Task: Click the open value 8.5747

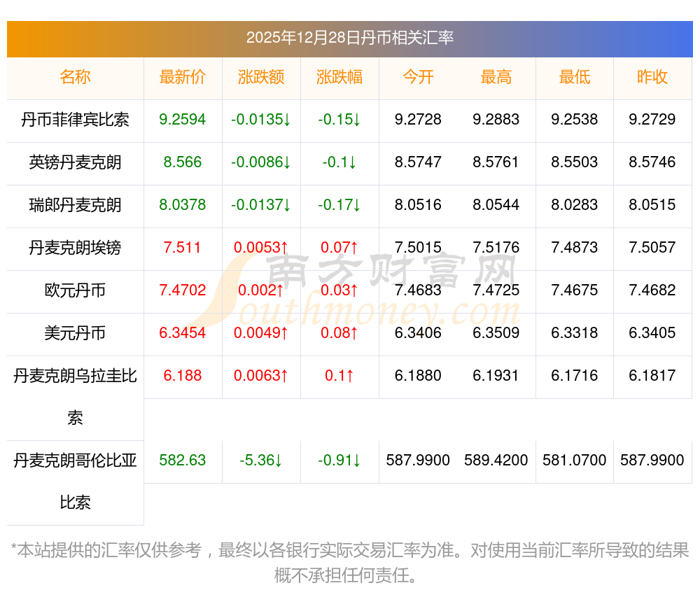Action: 418,162
